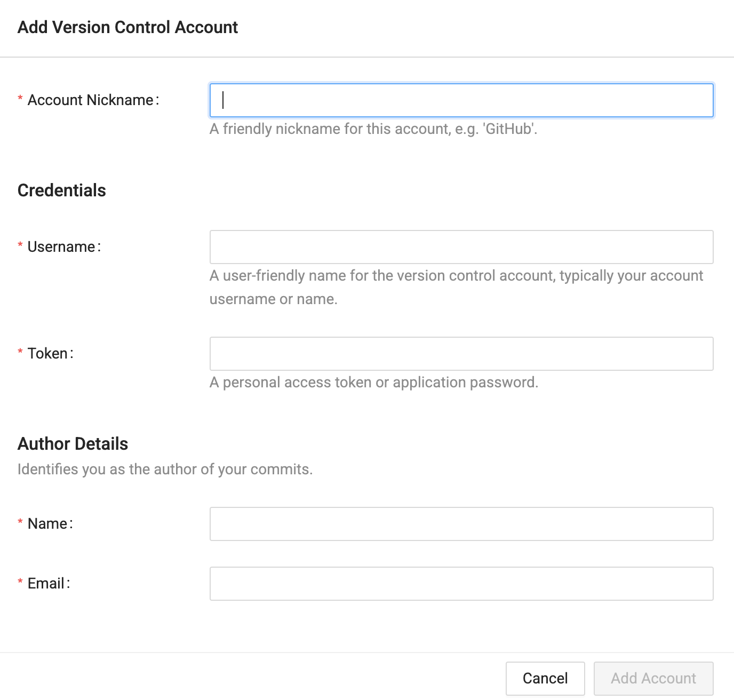Click the personal access token helper text

(x=374, y=382)
